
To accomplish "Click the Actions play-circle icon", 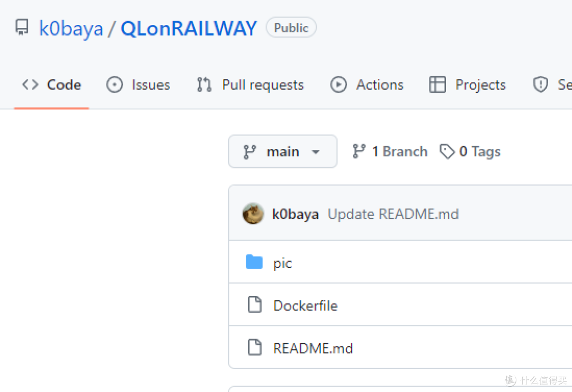I will (338, 84).
